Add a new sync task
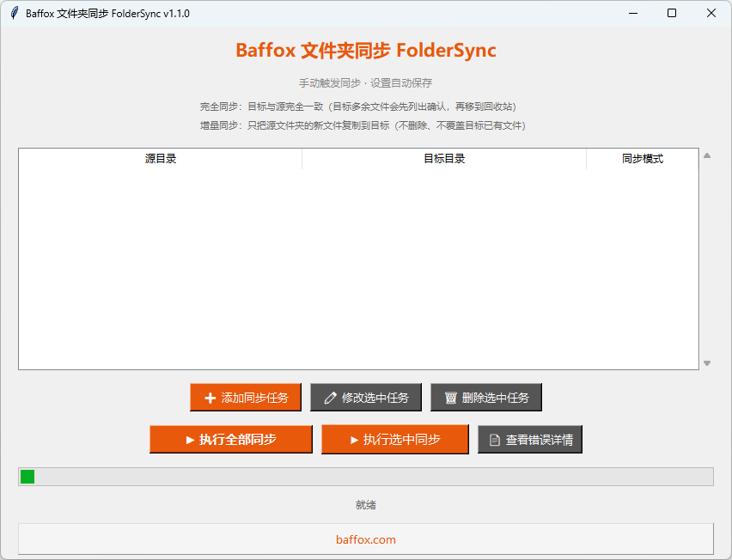Viewport: 732px width, 560px height. tap(246, 398)
